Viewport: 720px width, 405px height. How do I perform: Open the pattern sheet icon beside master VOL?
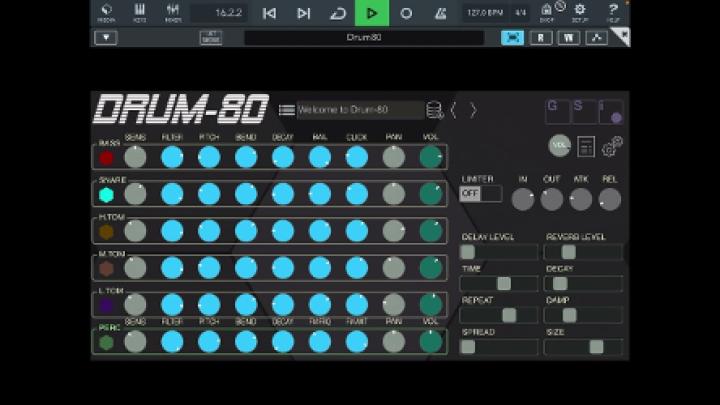tap(586, 147)
